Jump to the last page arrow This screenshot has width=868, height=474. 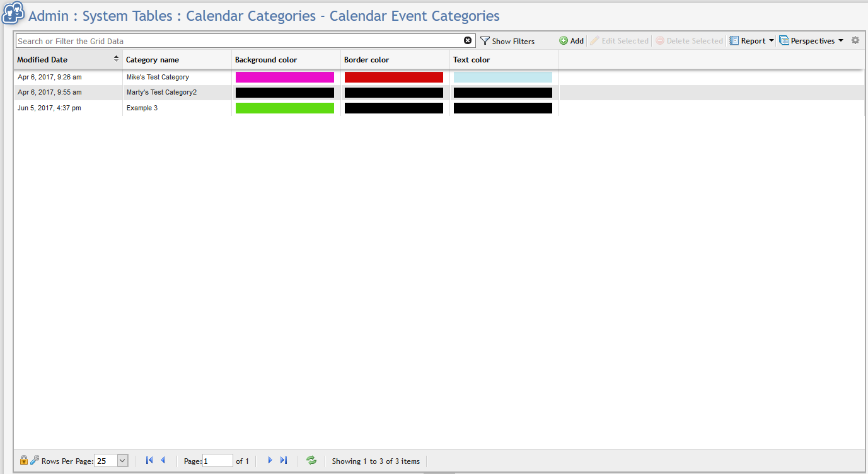point(284,460)
